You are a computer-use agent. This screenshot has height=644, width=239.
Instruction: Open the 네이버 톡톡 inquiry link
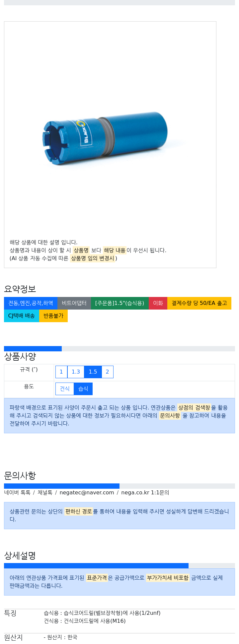17,493
